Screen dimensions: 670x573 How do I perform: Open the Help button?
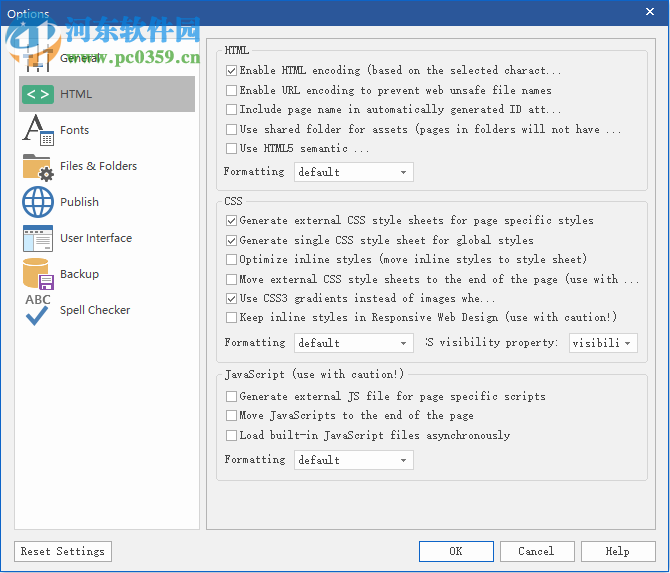(x=618, y=552)
